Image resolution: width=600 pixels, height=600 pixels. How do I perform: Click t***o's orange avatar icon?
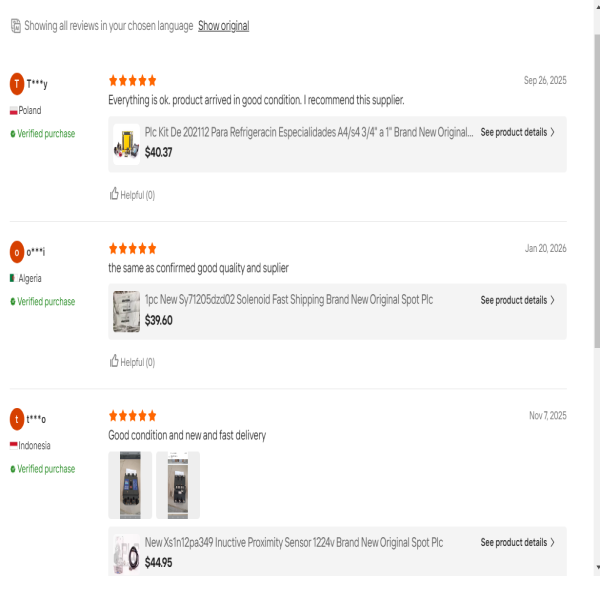17,419
